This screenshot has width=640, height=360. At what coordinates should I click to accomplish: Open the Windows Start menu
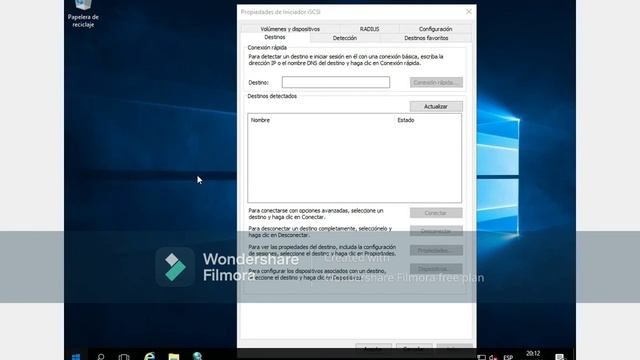tap(76, 356)
